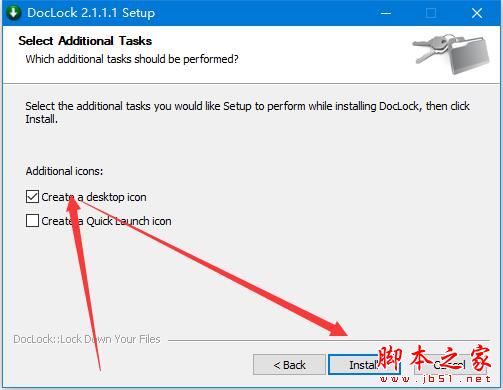This screenshot has width=503, height=390.
Task: Click the disabled maximize window button
Action: [x=431, y=13]
